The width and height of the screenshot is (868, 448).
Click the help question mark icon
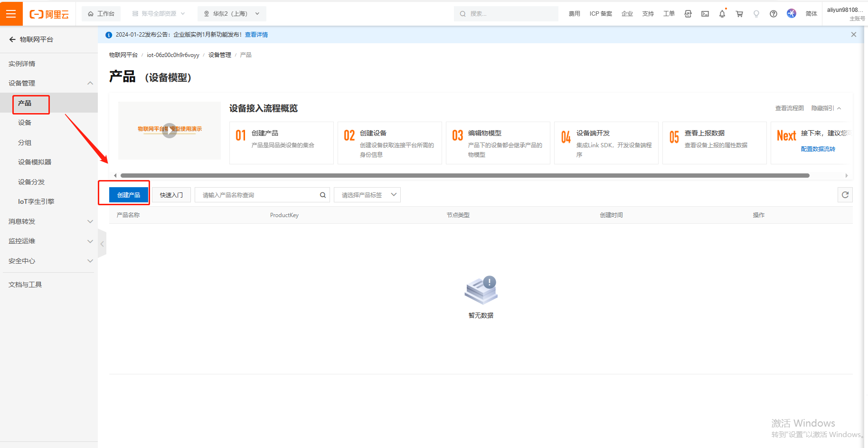click(x=774, y=14)
